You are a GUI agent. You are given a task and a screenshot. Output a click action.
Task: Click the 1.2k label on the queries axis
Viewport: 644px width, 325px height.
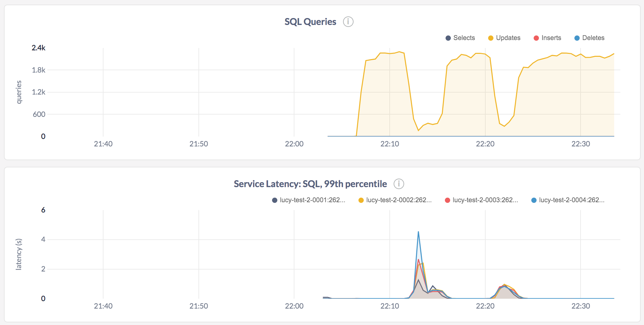coord(38,92)
